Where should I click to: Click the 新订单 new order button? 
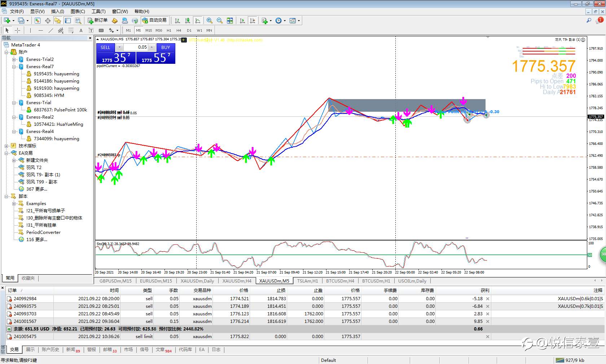[98, 20]
